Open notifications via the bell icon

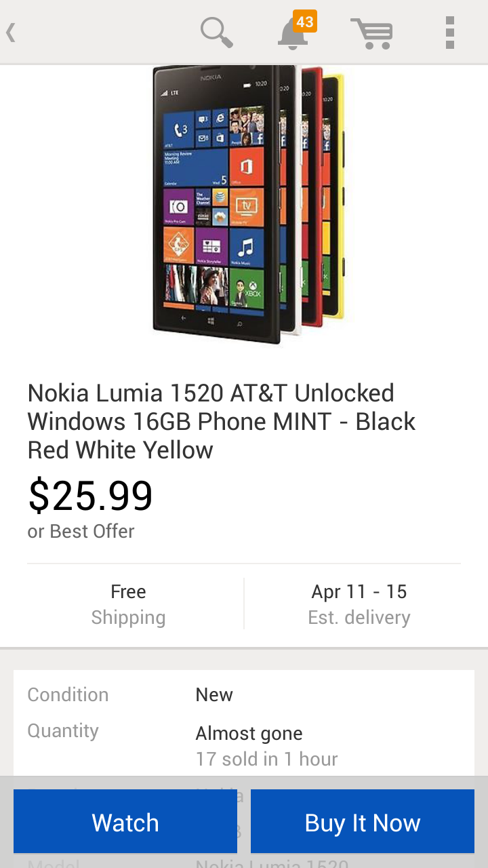coord(293,34)
